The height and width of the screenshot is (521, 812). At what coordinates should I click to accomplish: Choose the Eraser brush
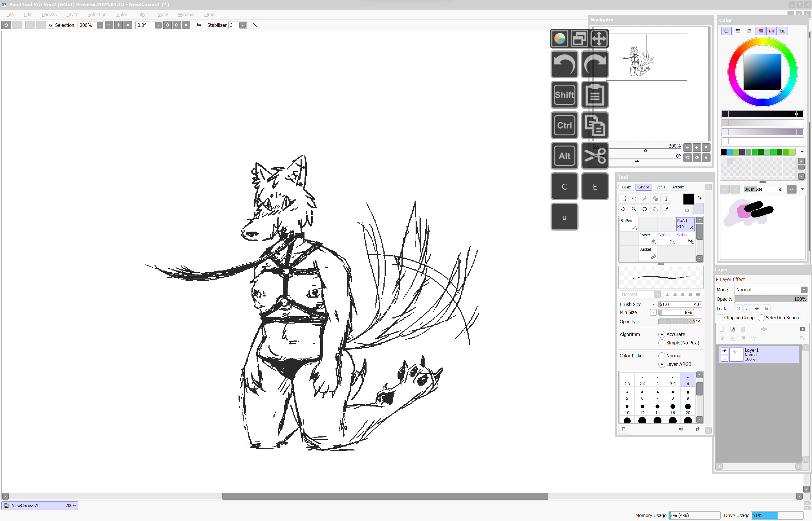pyautogui.click(x=647, y=239)
